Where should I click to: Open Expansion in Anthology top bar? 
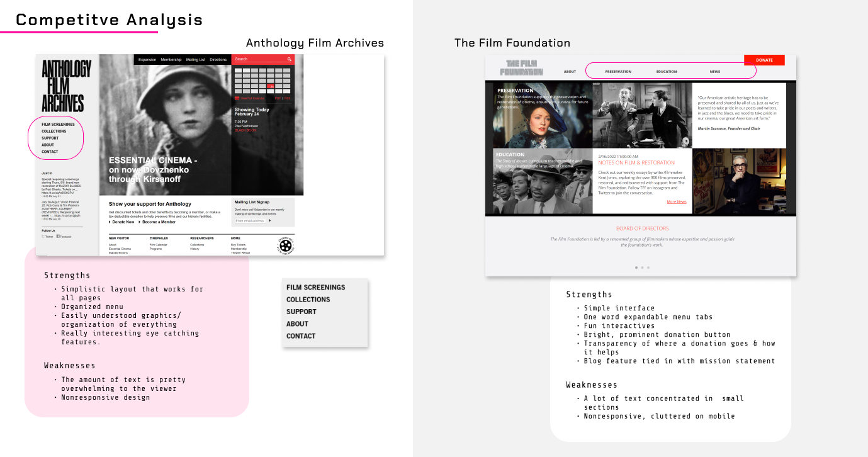point(147,59)
